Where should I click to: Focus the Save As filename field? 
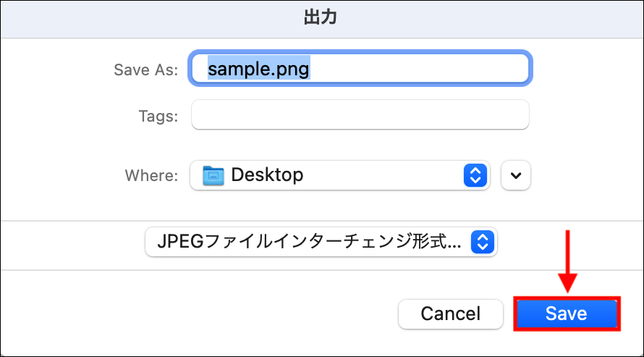360,68
